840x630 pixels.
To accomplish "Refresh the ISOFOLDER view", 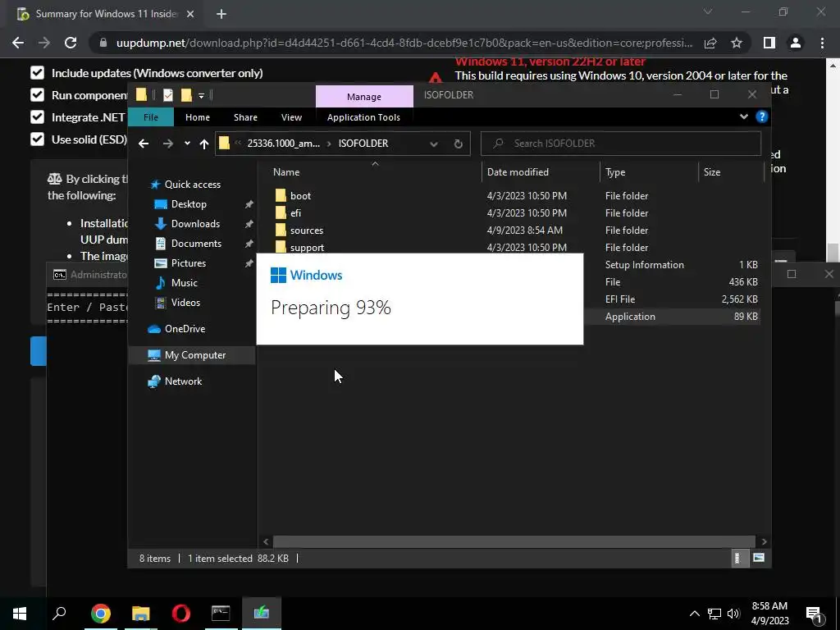I will tap(458, 144).
